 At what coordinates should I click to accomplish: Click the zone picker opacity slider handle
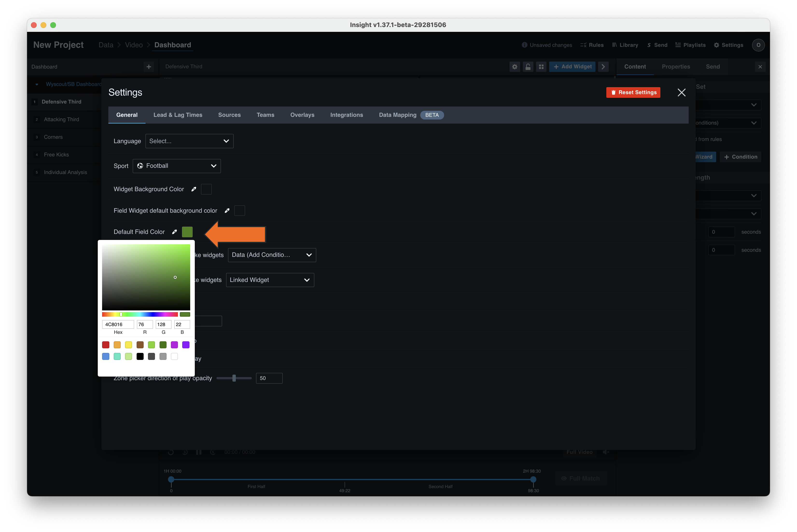pyautogui.click(x=234, y=378)
